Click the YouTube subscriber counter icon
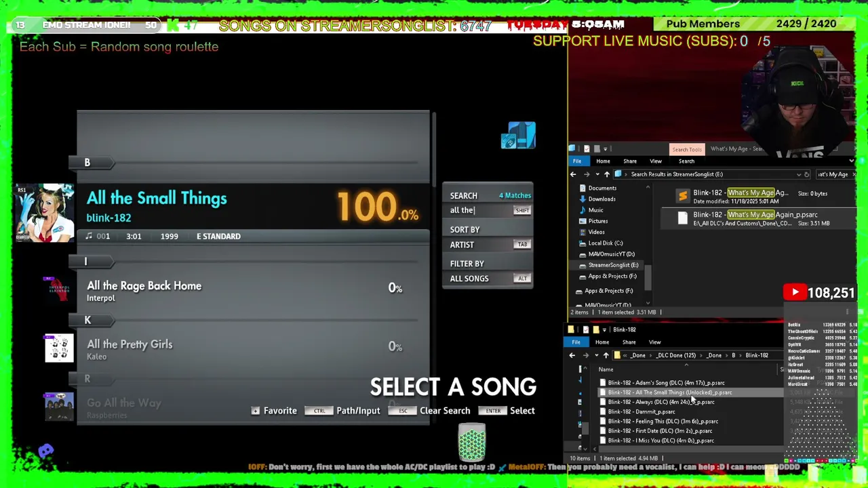This screenshot has width=868, height=488. [x=795, y=293]
